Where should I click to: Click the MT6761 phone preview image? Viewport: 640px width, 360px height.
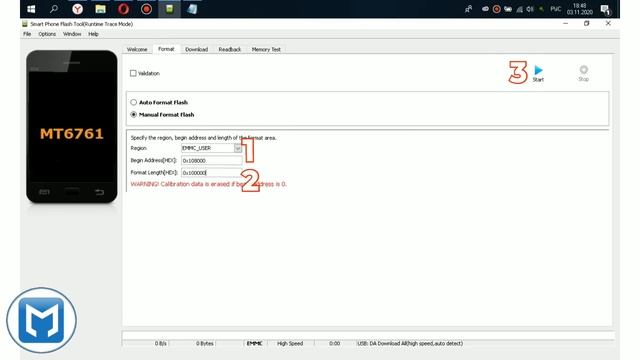[x=71, y=127]
